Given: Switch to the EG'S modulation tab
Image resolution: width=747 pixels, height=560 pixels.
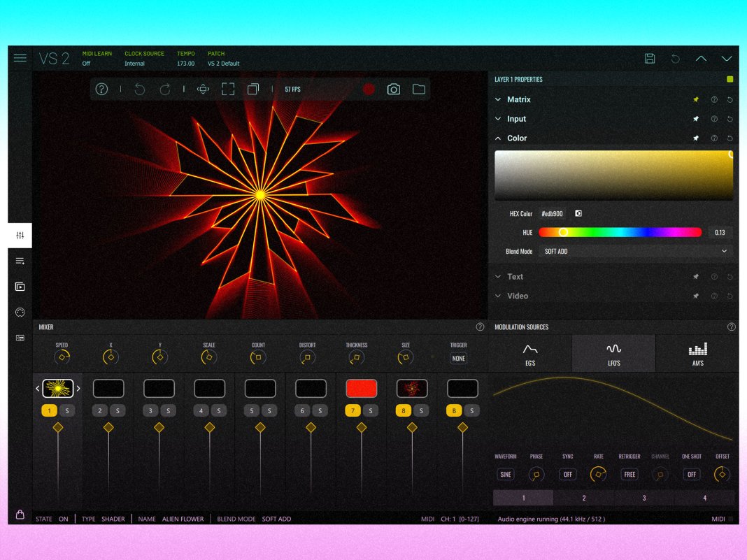Looking at the screenshot, I should click(530, 353).
